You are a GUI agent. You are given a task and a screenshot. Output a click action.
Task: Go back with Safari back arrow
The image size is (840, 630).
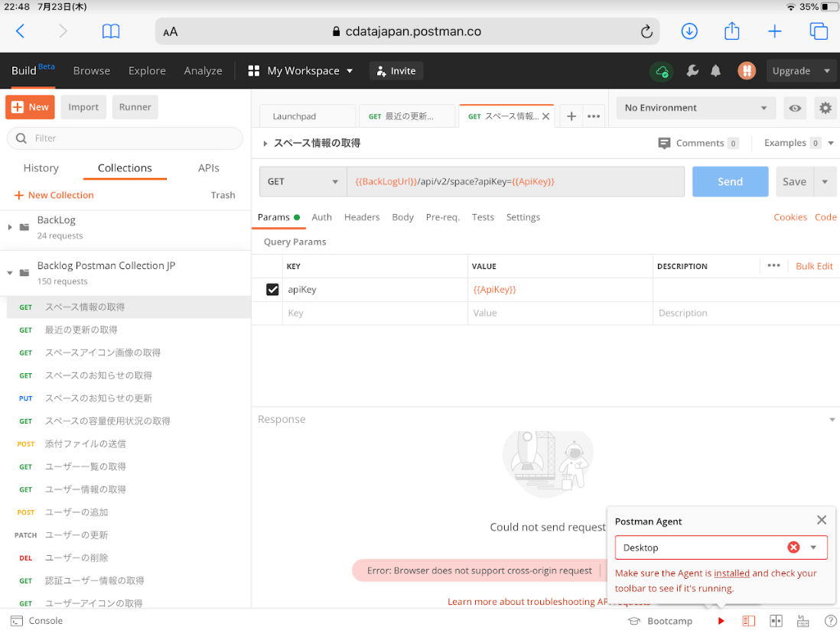[x=21, y=31]
